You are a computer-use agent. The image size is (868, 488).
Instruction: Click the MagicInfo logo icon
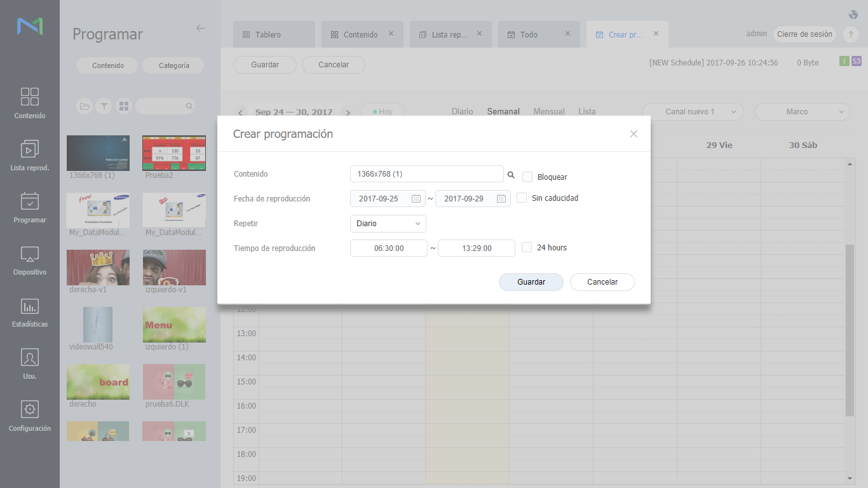30,26
